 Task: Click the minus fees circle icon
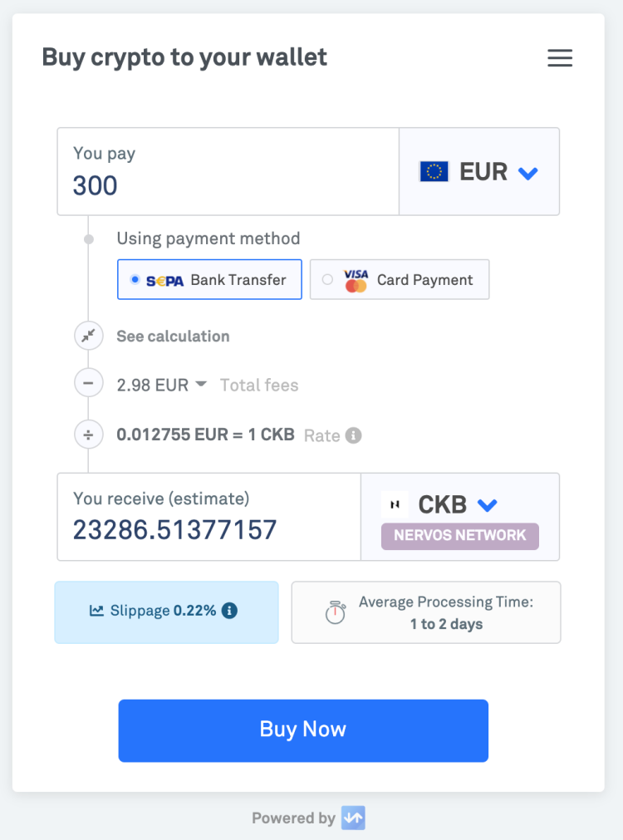coord(89,385)
